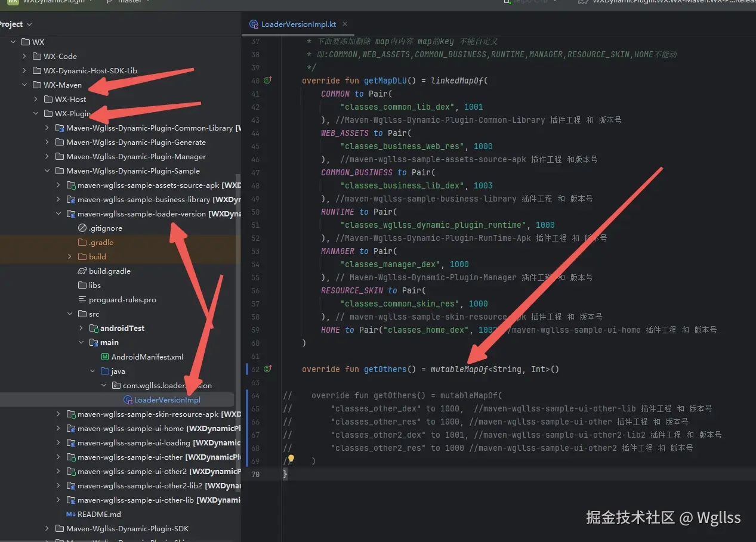This screenshot has height=542, width=756.
Task: Click the maven-wgllss-sample-ui-loading module icon
Action: point(71,443)
